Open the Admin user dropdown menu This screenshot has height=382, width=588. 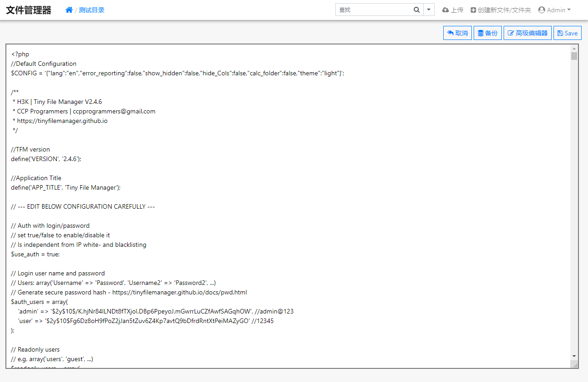(554, 10)
